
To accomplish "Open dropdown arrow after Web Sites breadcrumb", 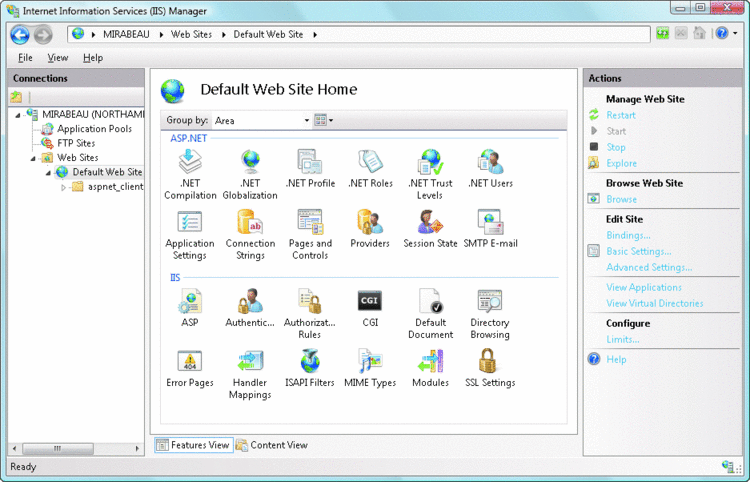I will click(x=223, y=34).
